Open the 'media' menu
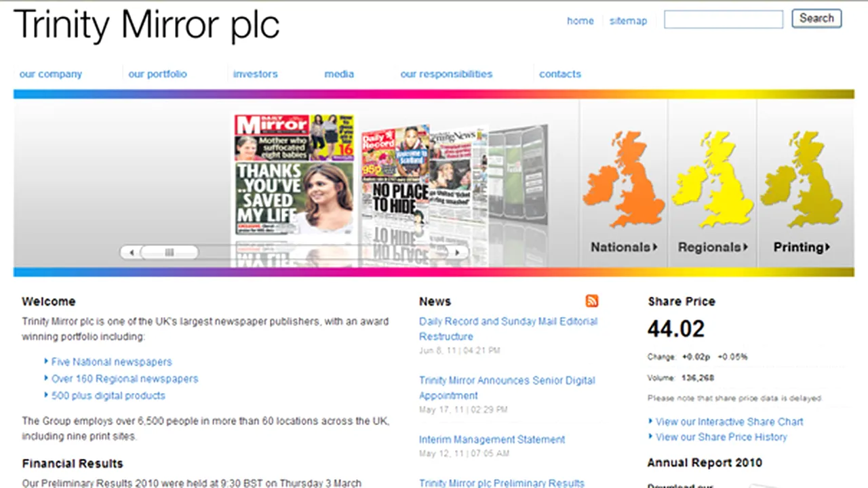 339,74
